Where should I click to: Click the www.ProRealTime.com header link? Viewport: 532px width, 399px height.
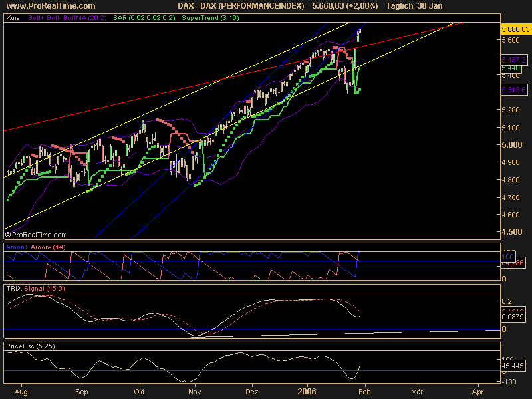51,6
